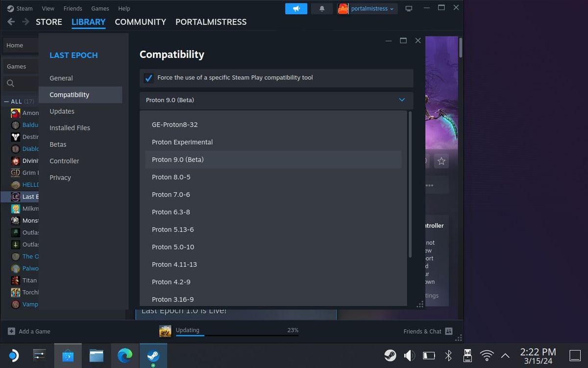This screenshot has height=368, width=588.
Task: Open System Settings from the taskbar
Action: (x=39, y=355)
